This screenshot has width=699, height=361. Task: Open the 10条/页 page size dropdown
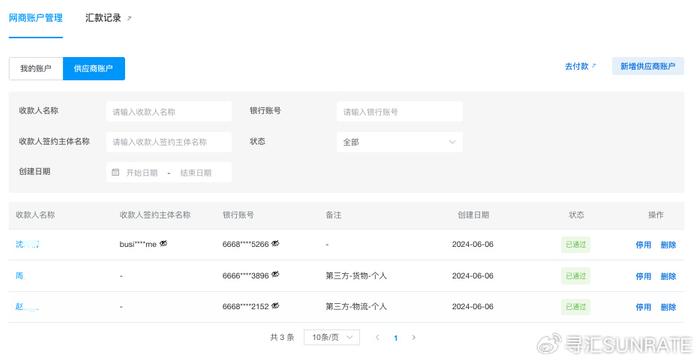point(332,337)
